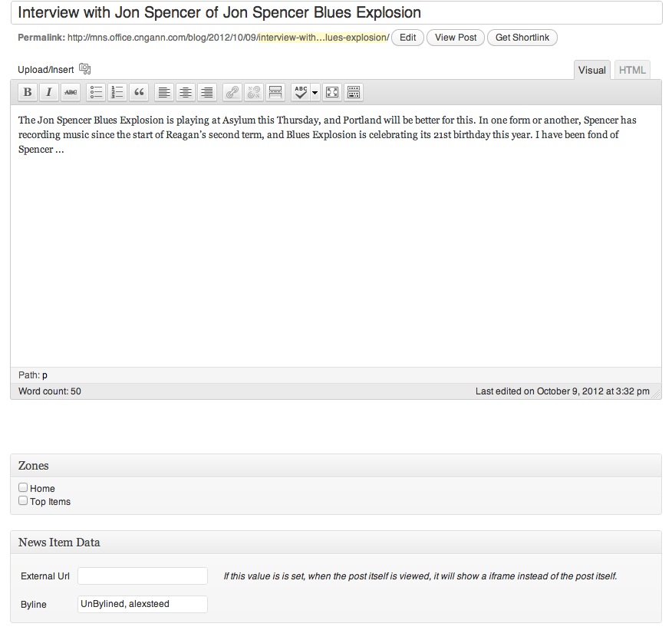This screenshot has width=672, height=640.
Task: Click the Add Media icon beside Upload/Insert
Action: pos(85,69)
